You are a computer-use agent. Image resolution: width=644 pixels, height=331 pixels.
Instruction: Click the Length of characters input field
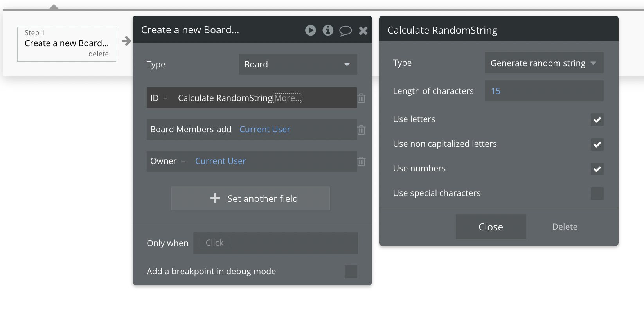coord(544,91)
